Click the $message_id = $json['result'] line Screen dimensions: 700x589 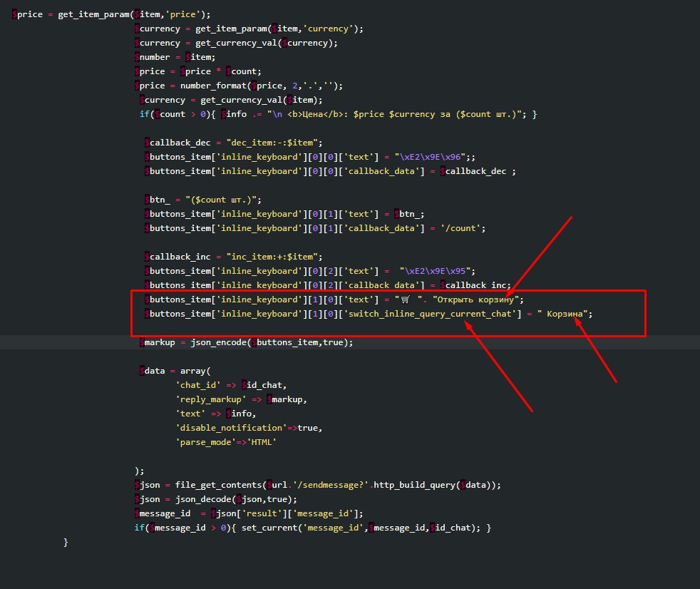[x=249, y=514]
